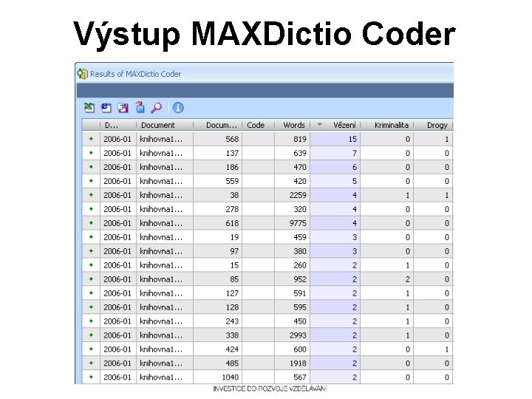Click green marker in the 2993 words row

coord(91,335)
